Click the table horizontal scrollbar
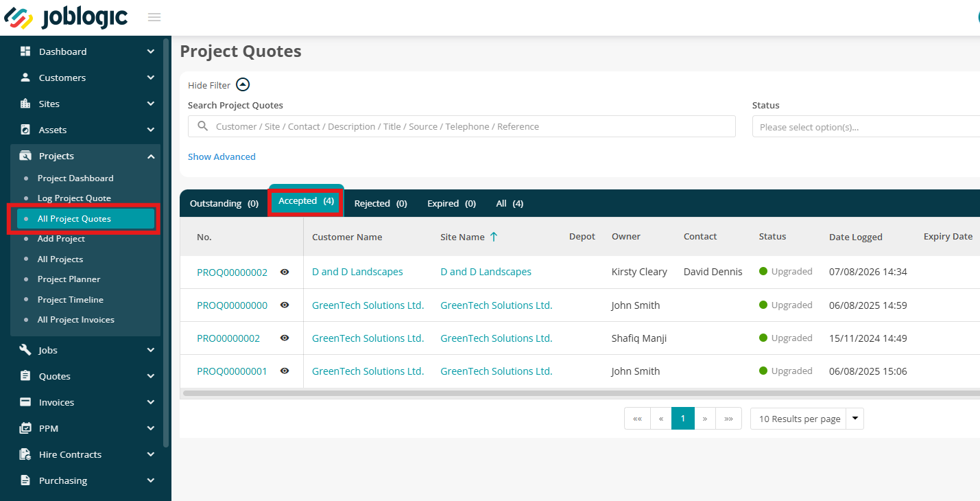The width and height of the screenshot is (980, 501). tap(580, 393)
